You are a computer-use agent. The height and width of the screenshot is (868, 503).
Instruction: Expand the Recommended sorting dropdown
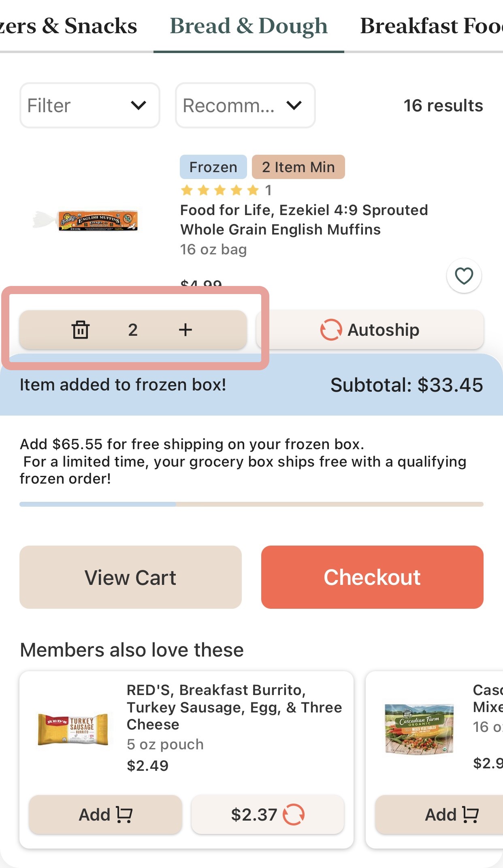click(x=245, y=105)
